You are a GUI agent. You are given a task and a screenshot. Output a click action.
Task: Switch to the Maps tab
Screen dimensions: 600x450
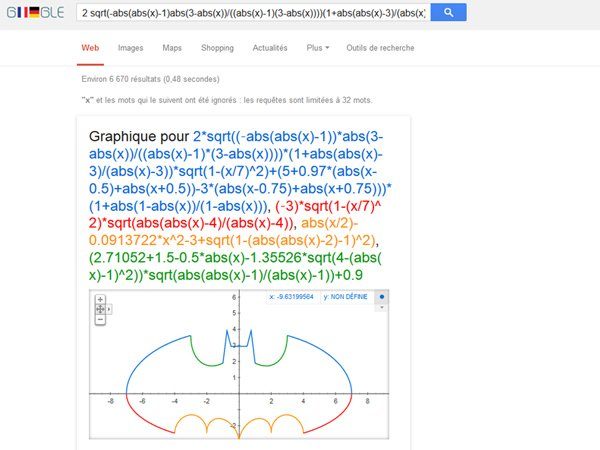[172, 48]
